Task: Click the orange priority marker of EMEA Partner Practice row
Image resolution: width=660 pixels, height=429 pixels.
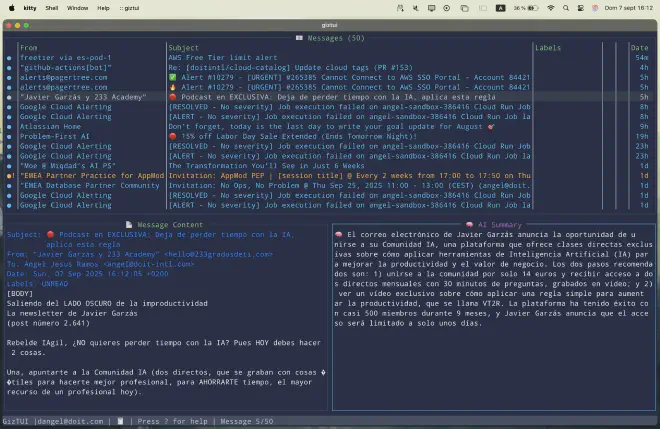Action: (x=11, y=176)
